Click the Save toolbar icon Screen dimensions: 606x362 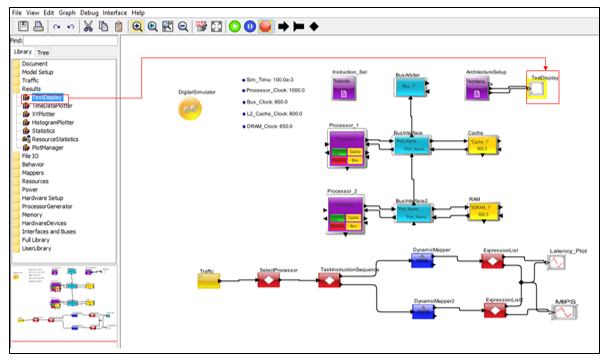[x=23, y=26]
